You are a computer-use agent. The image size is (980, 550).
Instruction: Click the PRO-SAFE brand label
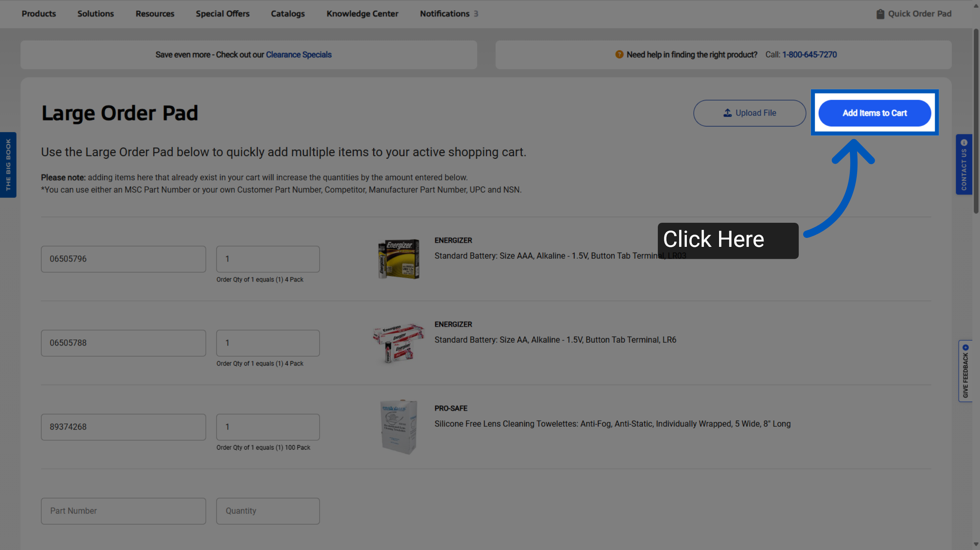(451, 408)
